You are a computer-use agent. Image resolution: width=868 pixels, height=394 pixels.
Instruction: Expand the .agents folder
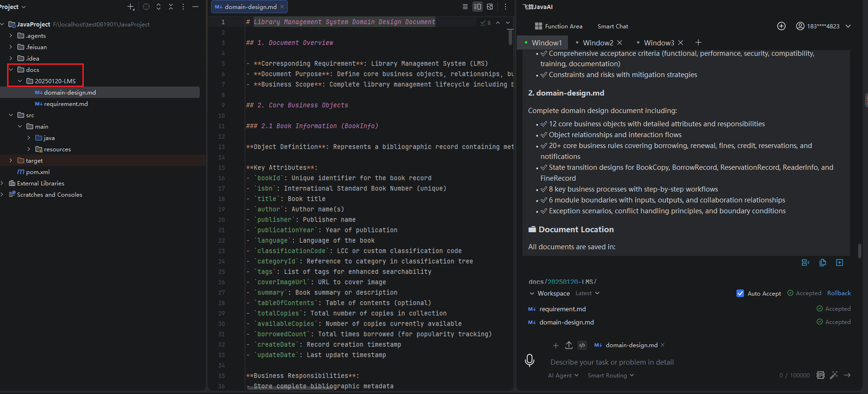pyautogui.click(x=11, y=35)
